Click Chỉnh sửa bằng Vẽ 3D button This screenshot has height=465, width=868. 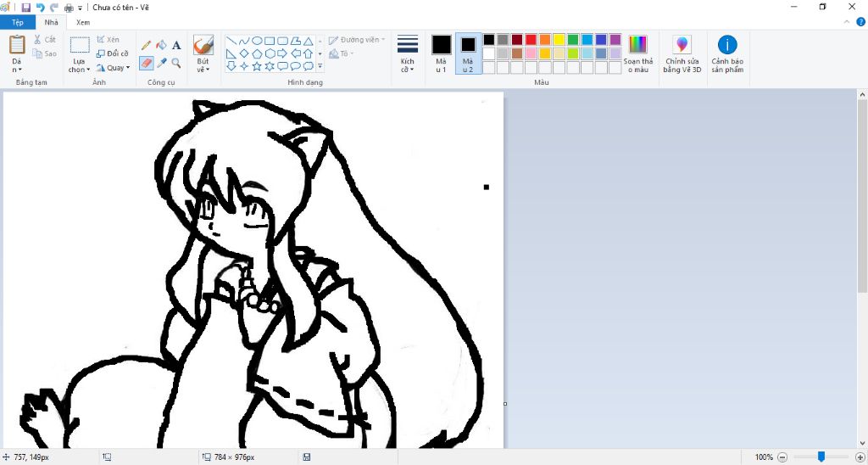[682, 53]
